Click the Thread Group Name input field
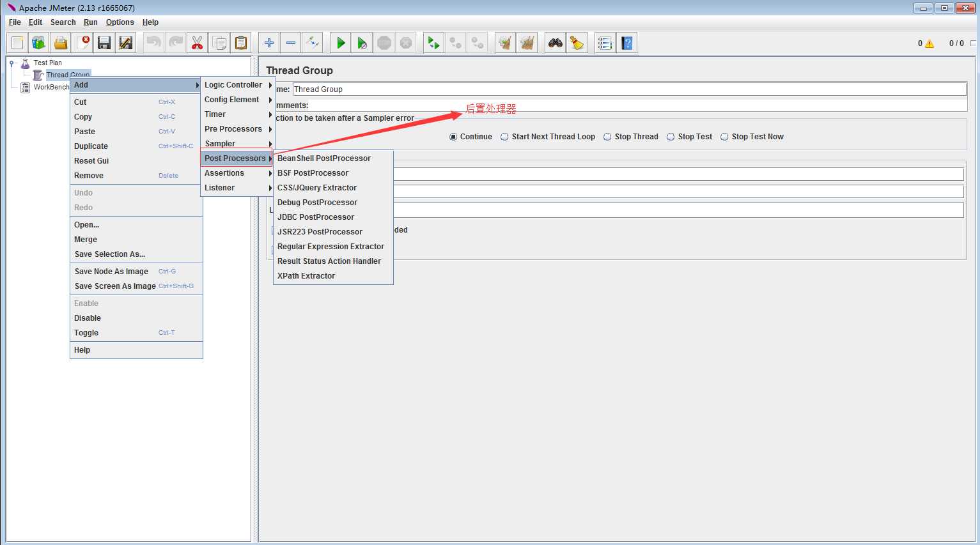This screenshot has height=545, width=980. click(629, 89)
